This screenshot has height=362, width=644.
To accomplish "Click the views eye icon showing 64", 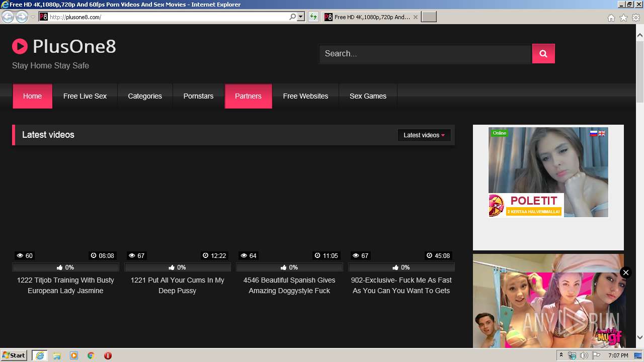I will (x=243, y=256).
